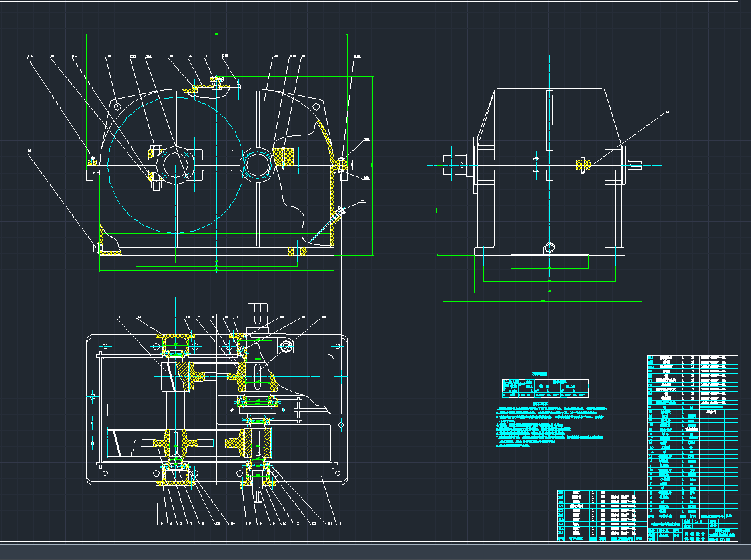The height and width of the screenshot is (560, 751).
Task: Select the upper-right lifting hole of the cover
Action: (315, 105)
